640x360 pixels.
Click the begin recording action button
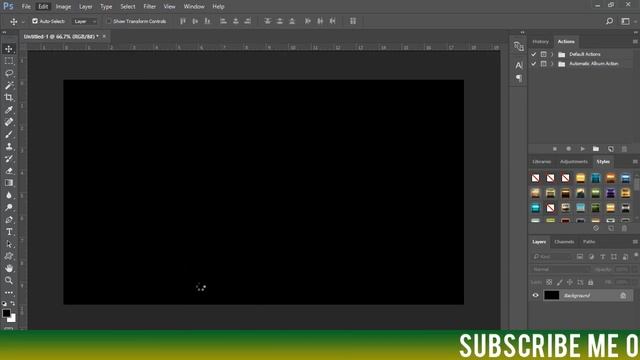coord(569,149)
